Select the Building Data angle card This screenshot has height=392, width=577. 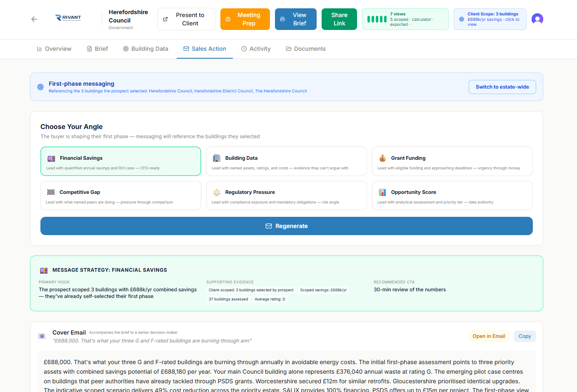pyautogui.click(x=287, y=161)
